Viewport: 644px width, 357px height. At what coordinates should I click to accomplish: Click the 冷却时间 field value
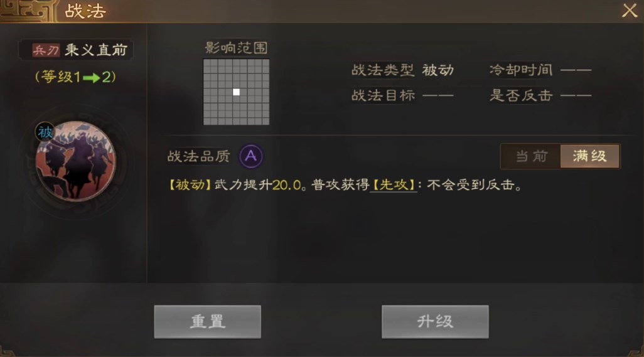(x=576, y=70)
